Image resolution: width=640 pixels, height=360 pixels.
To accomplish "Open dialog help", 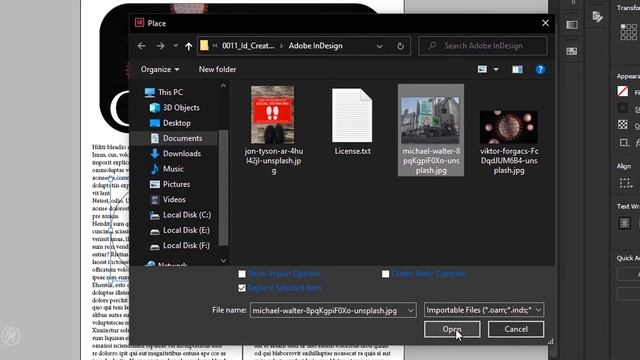I will (x=540, y=69).
